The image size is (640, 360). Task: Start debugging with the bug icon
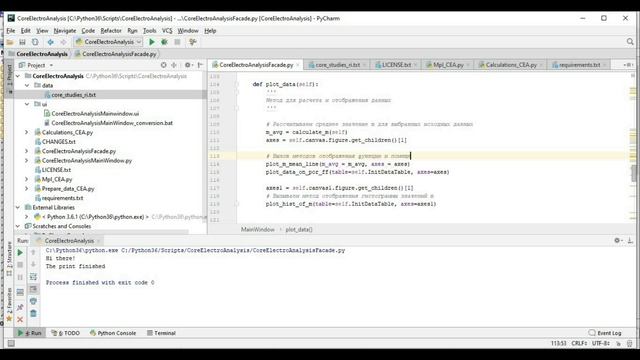tap(164, 42)
